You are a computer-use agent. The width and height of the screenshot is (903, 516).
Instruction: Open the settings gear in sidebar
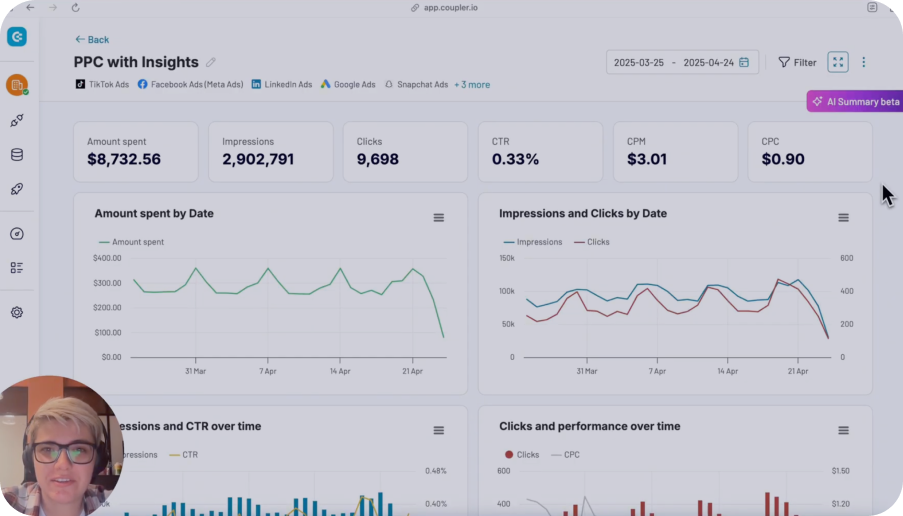coord(17,312)
